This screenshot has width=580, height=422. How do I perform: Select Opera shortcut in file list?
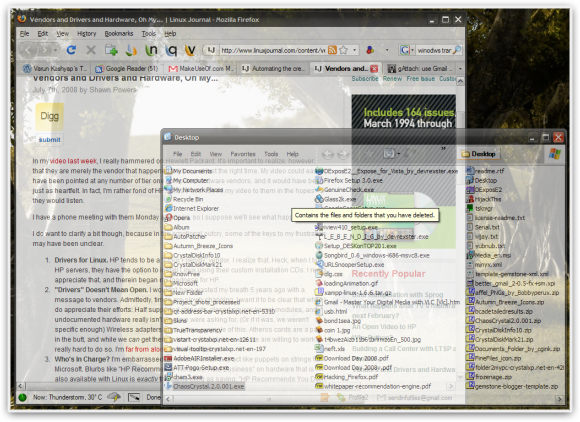tap(178, 218)
